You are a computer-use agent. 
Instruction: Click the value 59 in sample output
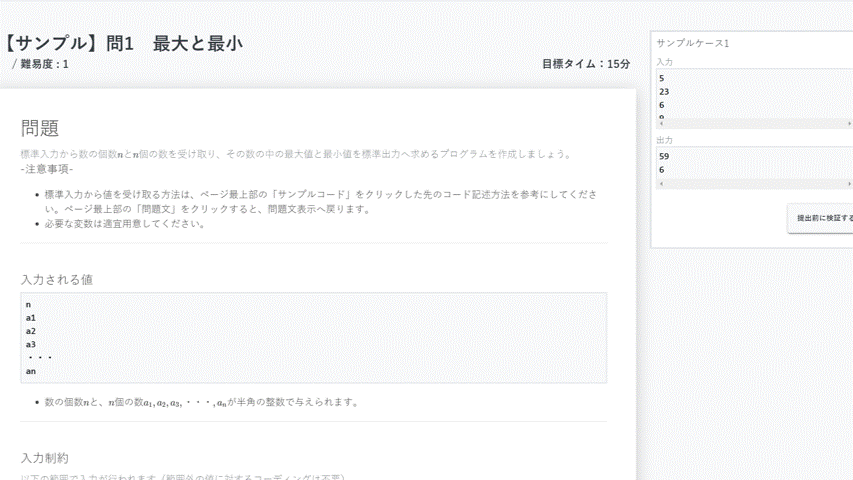click(664, 156)
